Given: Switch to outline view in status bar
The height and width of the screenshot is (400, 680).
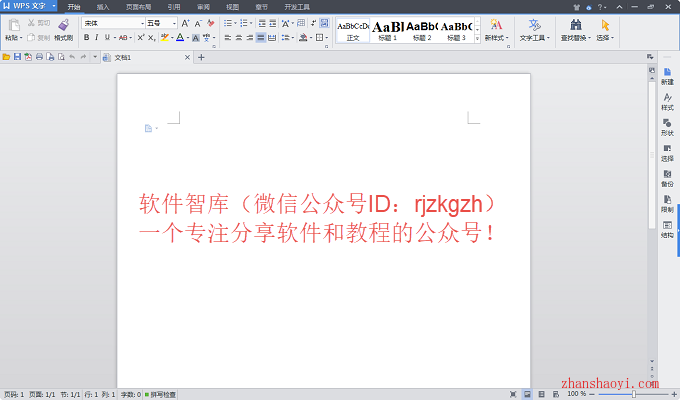Looking at the screenshot, I should click(542, 394).
